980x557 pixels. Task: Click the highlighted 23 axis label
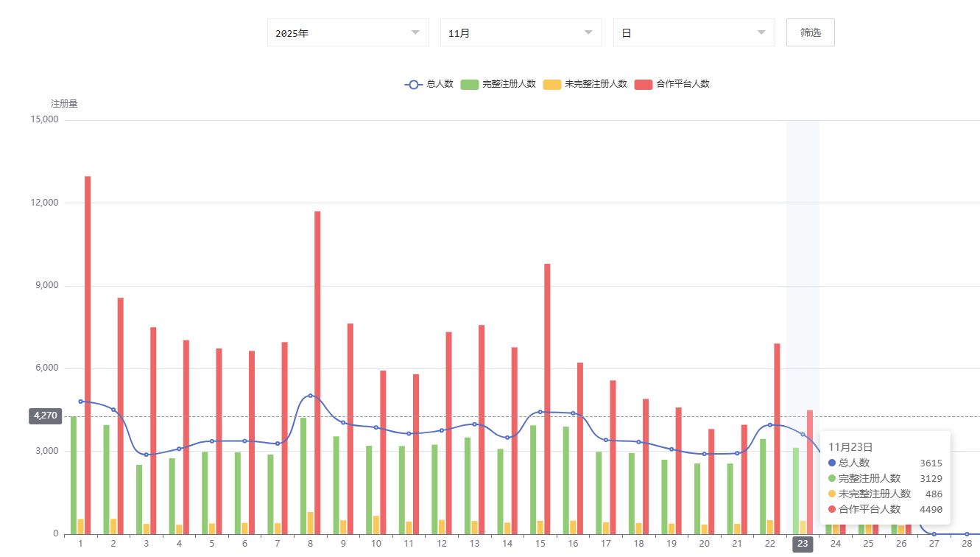pyautogui.click(x=803, y=544)
